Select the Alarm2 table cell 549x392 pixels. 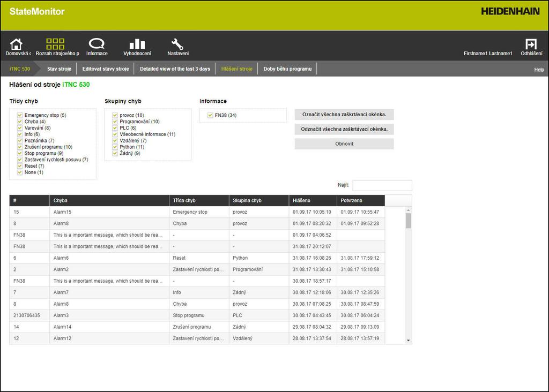[109, 269]
